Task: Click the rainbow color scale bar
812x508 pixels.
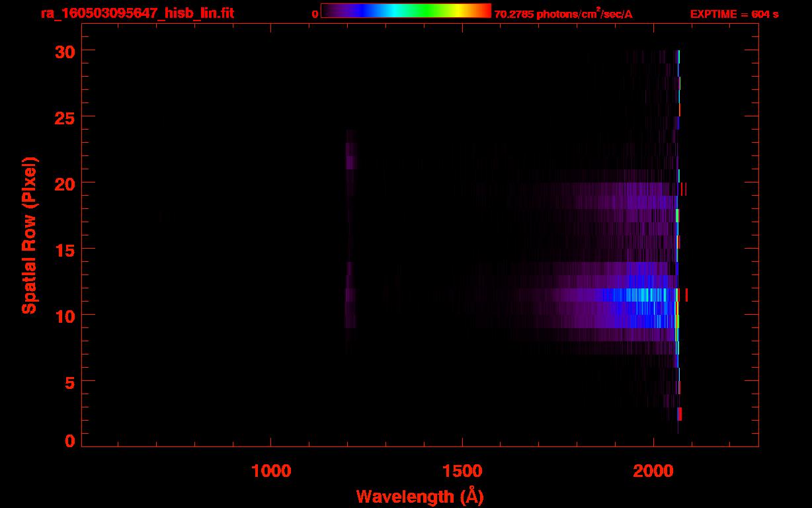Action: [x=406, y=11]
